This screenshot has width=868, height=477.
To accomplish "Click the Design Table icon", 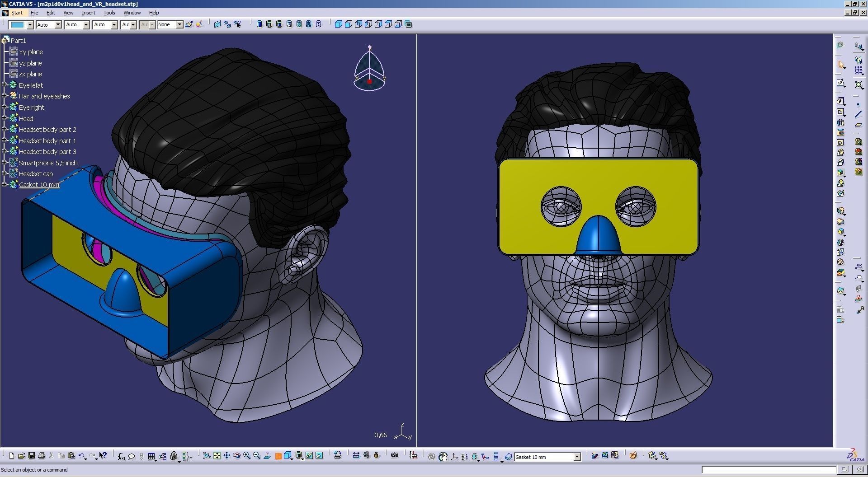I will (152, 456).
